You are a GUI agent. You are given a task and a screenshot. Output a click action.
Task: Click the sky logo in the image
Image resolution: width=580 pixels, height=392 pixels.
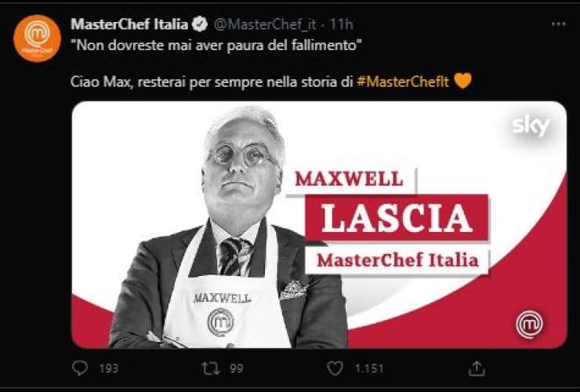tap(531, 126)
